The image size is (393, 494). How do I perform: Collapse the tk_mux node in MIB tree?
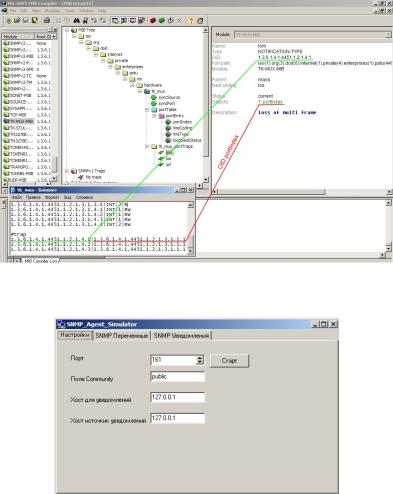point(140,91)
